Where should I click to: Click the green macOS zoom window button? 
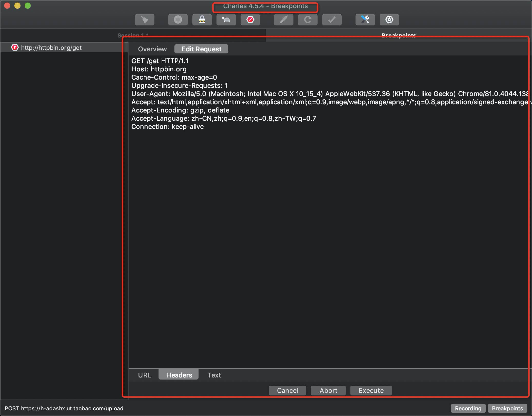pos(28,6)
